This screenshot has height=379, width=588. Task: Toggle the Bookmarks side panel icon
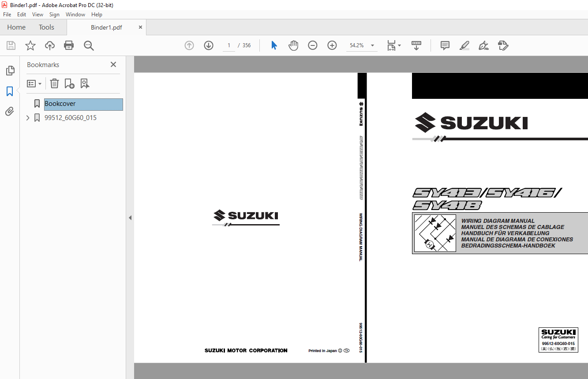[x=10, y=91]
